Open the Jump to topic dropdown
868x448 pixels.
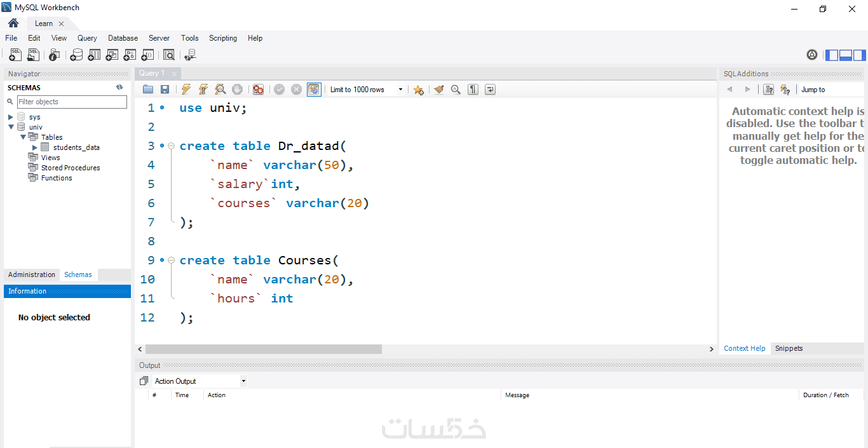point(831,90)
